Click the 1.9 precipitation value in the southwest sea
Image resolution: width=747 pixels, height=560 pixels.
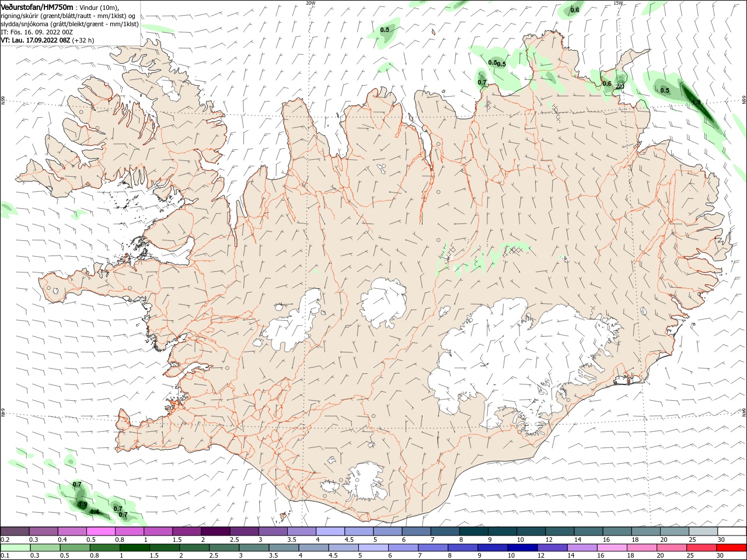[83, 505]
